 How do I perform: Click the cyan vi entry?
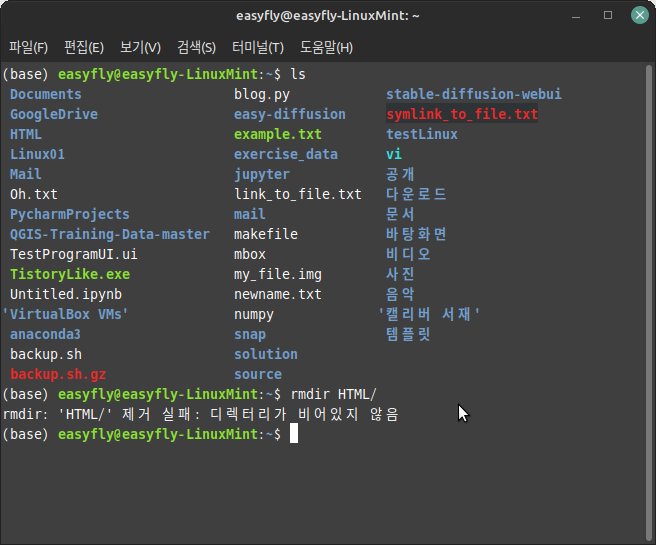394,154
